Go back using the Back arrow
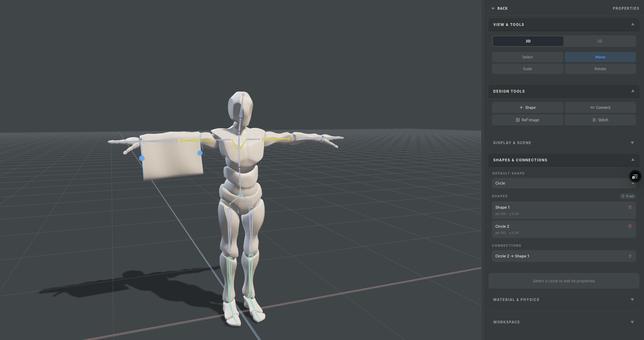Viewport: 644px width, 340px height. pos(500,8)
